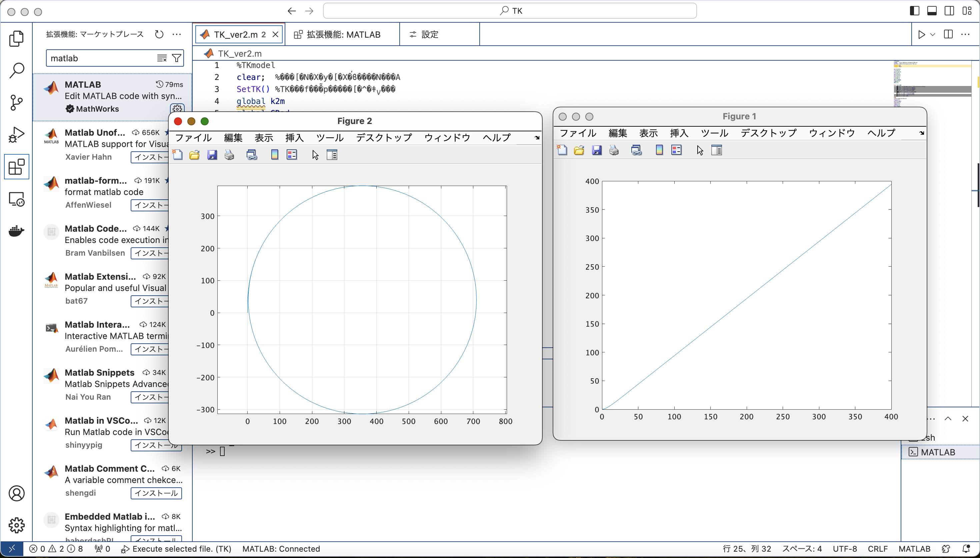Install the Matlab Comment C... extension

pos(156,493)
